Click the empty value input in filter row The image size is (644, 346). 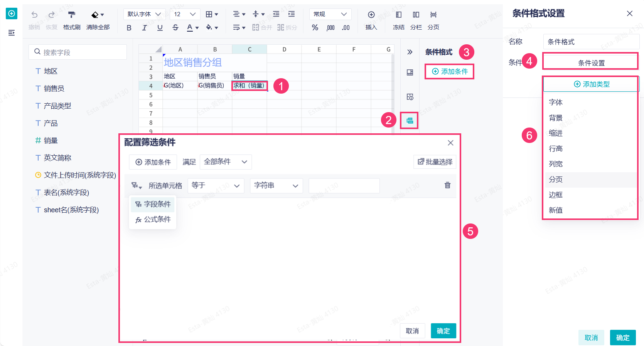pos(344,186)
